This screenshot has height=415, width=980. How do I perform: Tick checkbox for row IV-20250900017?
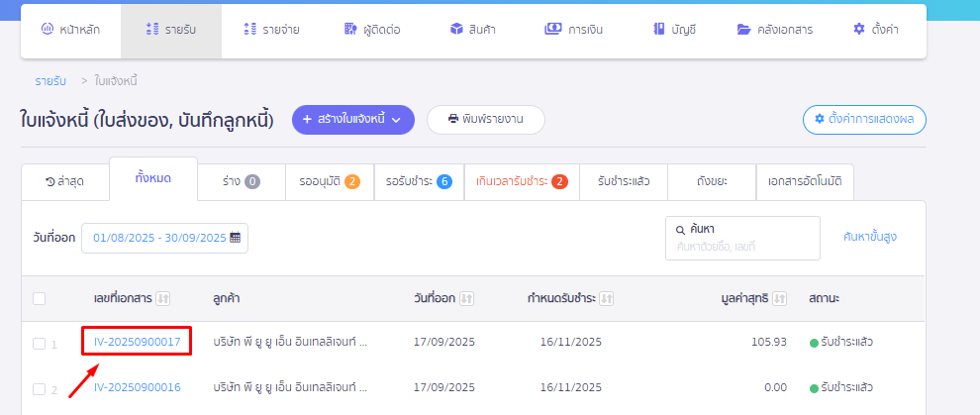coord(39,343)
